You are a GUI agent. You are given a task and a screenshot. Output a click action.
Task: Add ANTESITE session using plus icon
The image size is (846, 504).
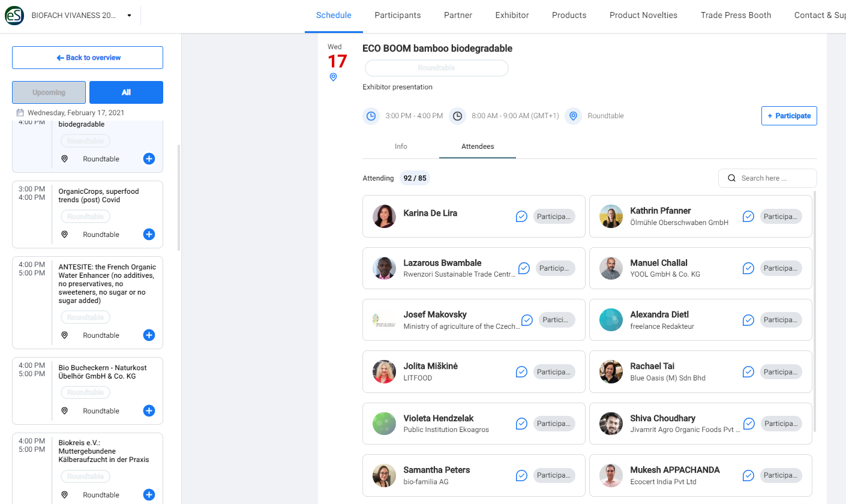tap(149, 335)
